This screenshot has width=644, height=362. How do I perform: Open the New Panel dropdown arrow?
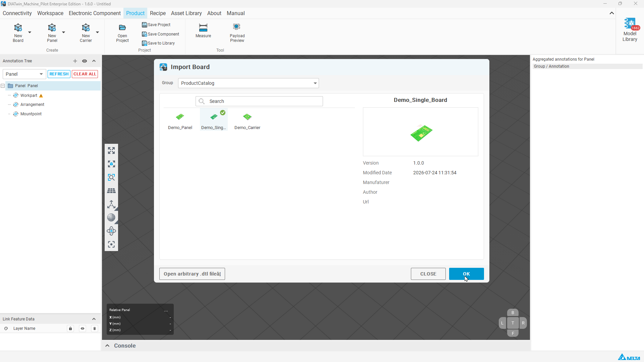point(64,32)
